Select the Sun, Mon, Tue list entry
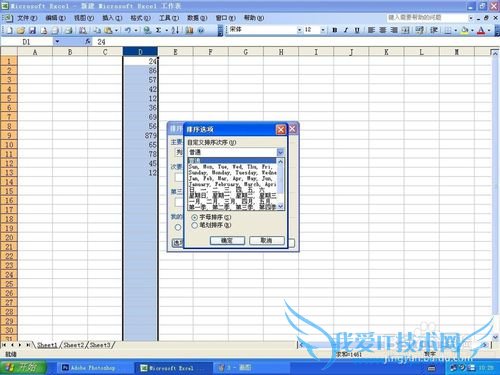The image size is (500, 375). click(x=232, y=166)
